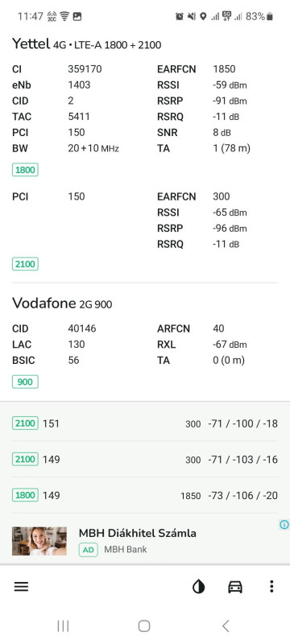This screenshot has height=644, width=290.
Task: Tap the ad info icon
Action: pyautogui.click(x=284, y=525)
